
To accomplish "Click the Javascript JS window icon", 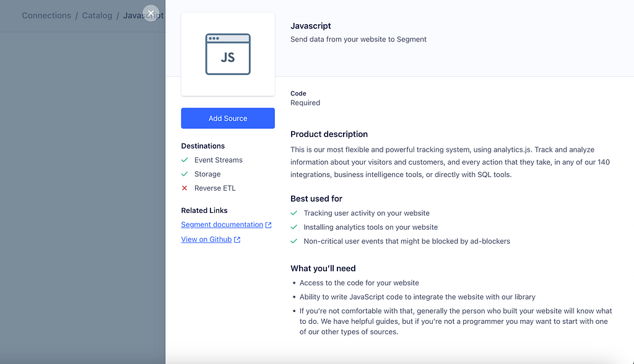I will point(228,54).
